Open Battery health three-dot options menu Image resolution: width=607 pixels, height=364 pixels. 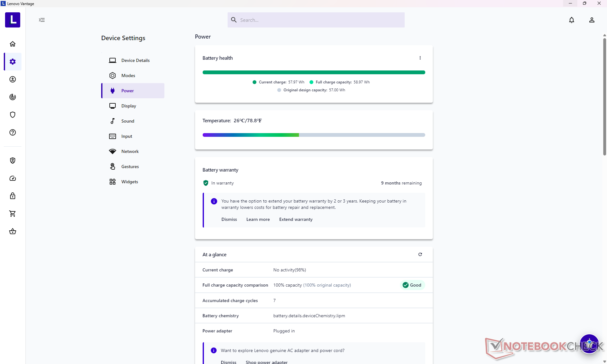pos(420,58)
